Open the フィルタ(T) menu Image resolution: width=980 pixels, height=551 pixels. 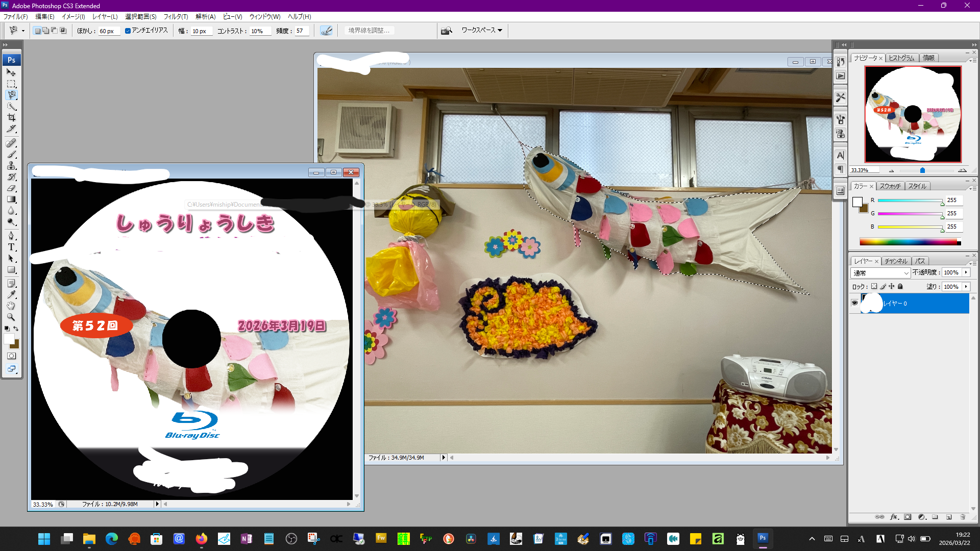click(176, 17)
